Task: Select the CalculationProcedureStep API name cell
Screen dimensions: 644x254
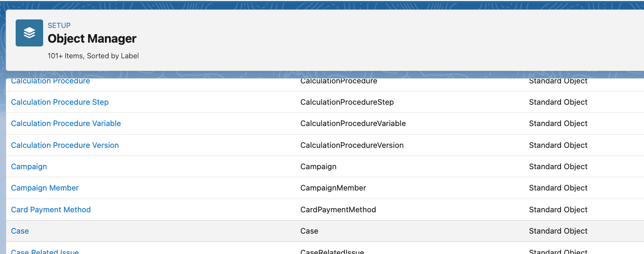Action: 347,102
